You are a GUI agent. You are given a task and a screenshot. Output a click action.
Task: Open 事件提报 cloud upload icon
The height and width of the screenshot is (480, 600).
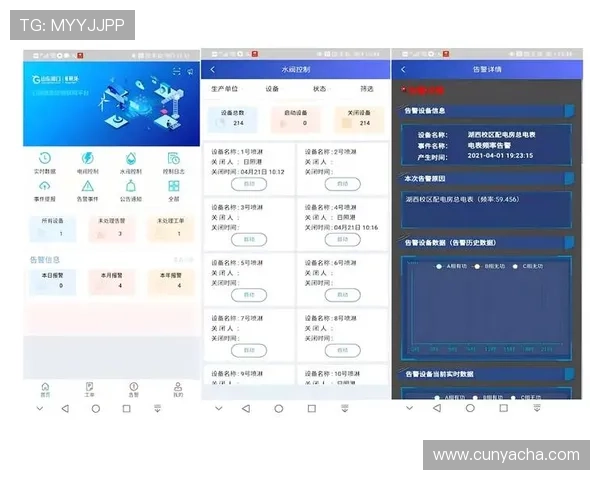(45, 191)
